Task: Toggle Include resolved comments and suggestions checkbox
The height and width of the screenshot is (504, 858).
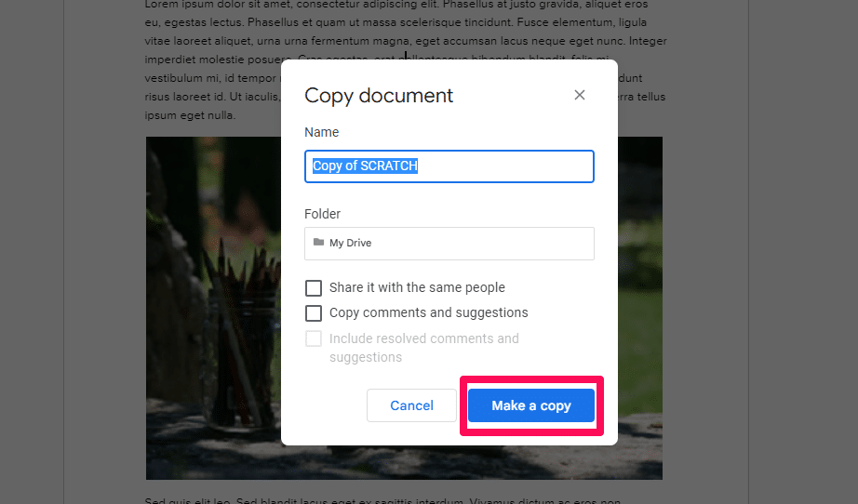Action: coord(314,338)
